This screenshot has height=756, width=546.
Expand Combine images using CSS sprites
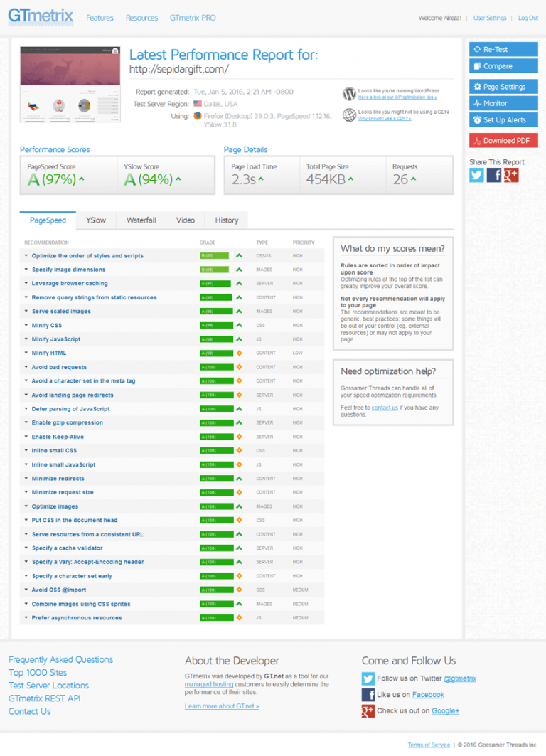point(81,604)
